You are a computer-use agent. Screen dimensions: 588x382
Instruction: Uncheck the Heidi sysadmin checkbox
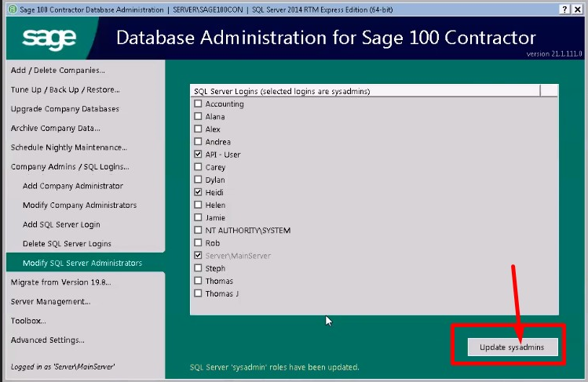(198, 192)
